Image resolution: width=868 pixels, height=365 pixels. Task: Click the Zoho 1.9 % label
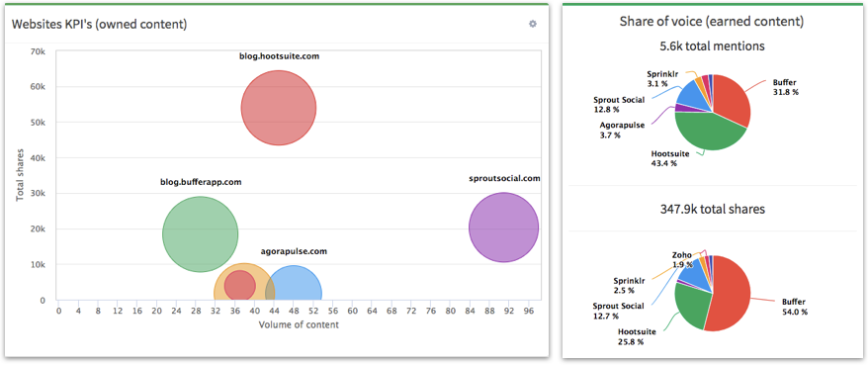682,259
